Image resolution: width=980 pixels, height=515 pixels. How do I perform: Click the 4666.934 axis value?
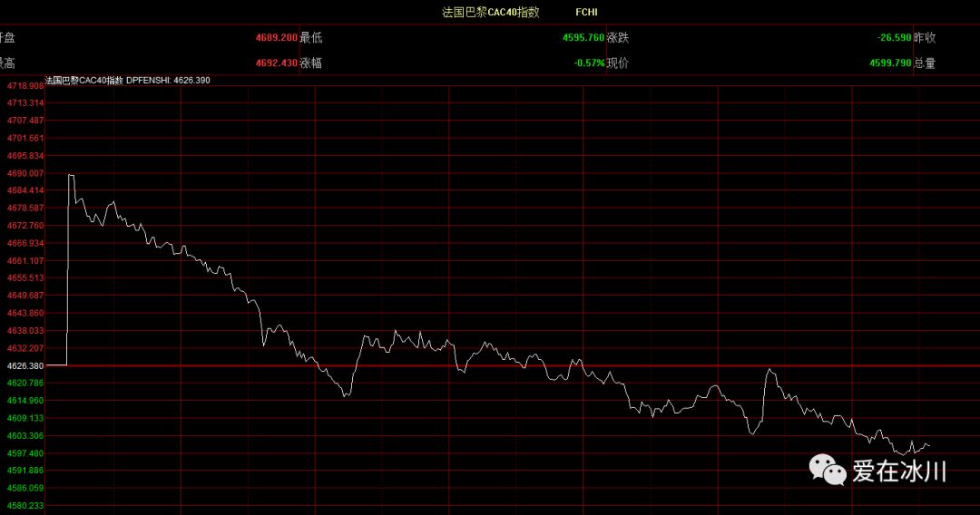(x=25, y=243)
